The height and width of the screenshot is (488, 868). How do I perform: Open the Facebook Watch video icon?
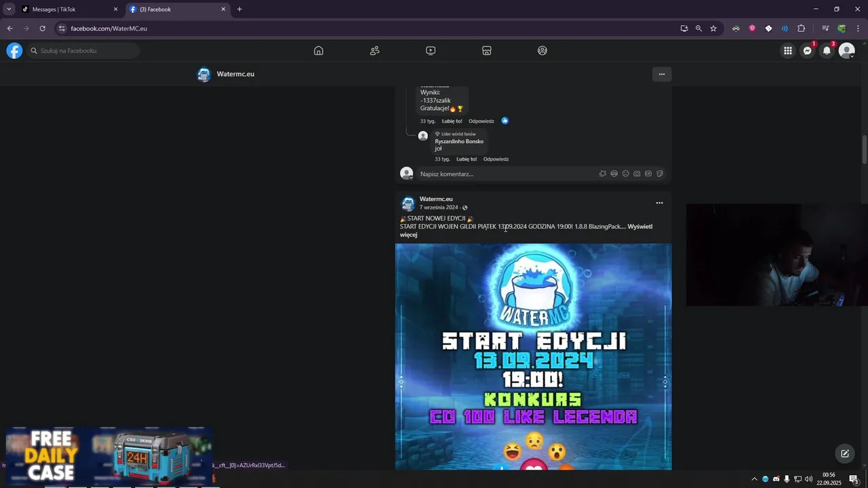[x=431, y=51]
